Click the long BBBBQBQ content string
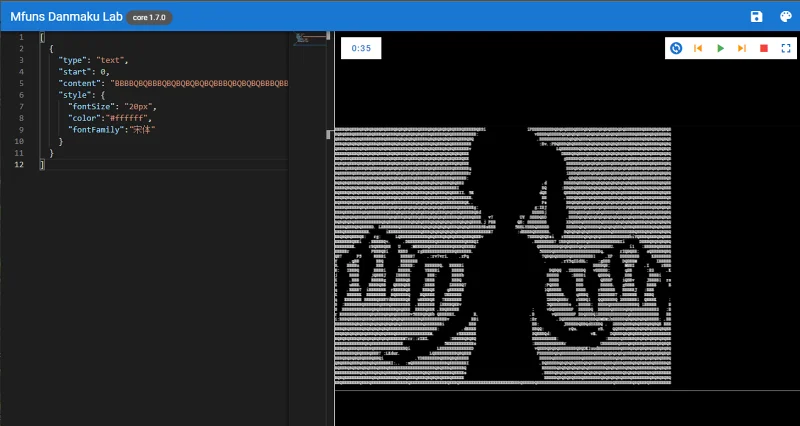The width and height of the screenshot is (800, 426). click(x=199, y=83)
